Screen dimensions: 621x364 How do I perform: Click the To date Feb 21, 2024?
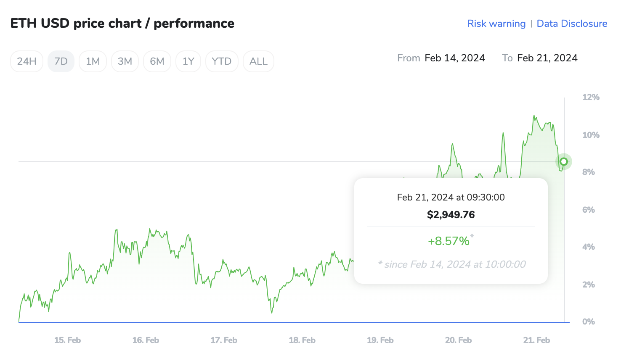(x=547, y=58)
